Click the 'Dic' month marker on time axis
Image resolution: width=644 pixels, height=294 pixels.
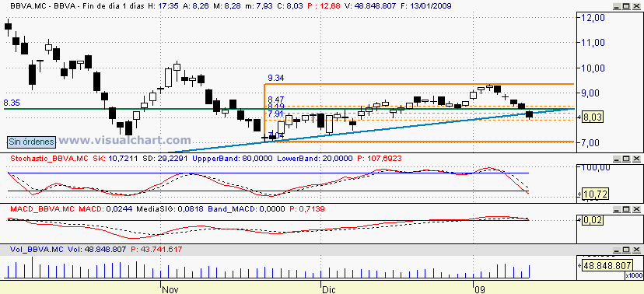coord(329,289)
